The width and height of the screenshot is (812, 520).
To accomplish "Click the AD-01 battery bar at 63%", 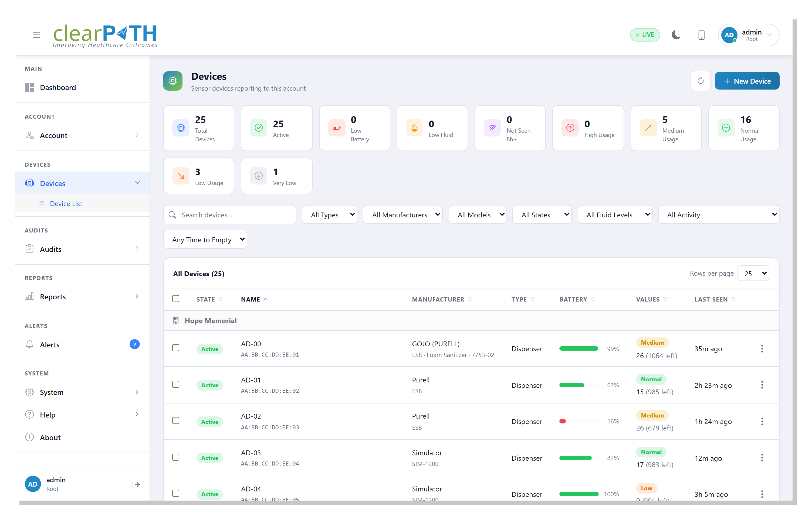I will (x=578, y=385).
